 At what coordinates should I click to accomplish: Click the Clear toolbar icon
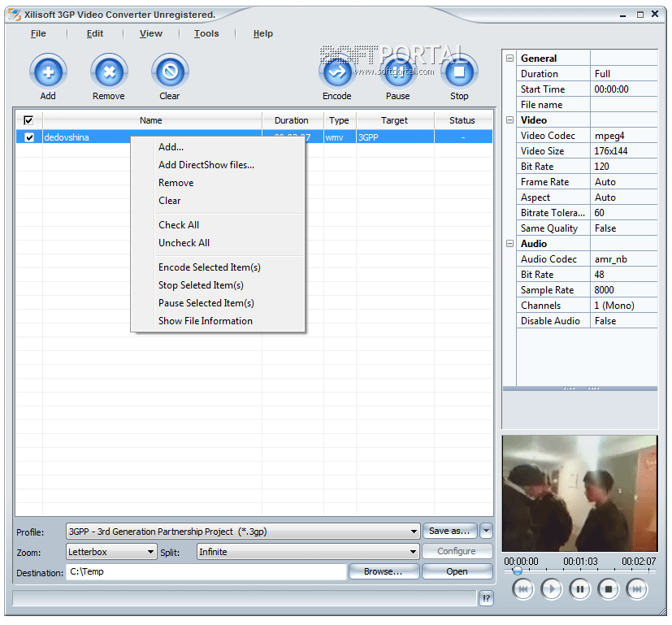coord(170,72)
